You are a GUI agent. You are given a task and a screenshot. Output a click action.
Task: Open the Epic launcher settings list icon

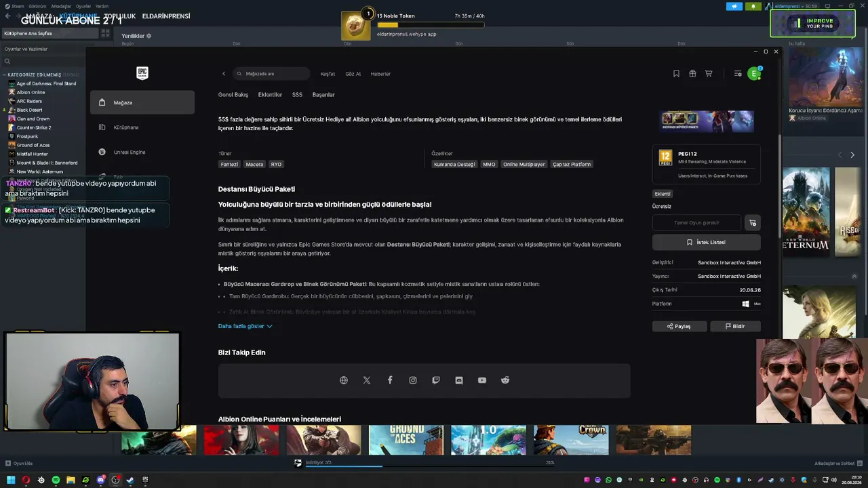coord(738,74)
